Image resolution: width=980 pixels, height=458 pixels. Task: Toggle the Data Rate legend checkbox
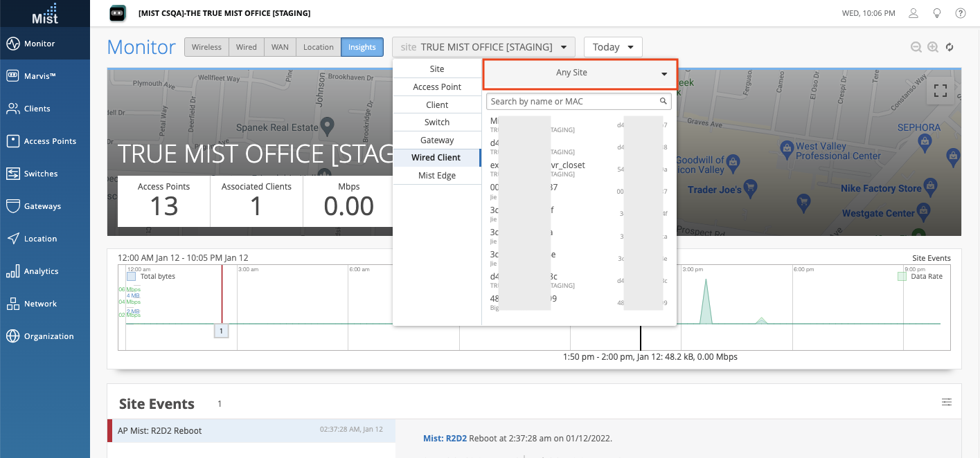coord(902,276)
